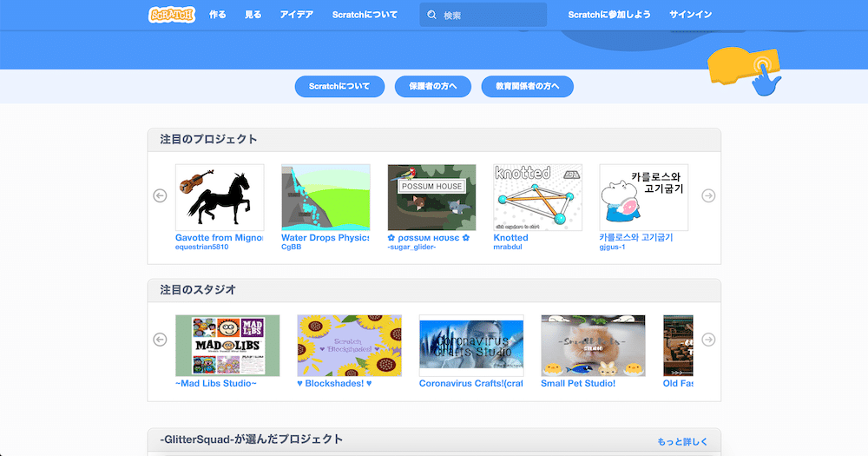Open Scratchについて in the top navbar

click(x=365, y=15)
